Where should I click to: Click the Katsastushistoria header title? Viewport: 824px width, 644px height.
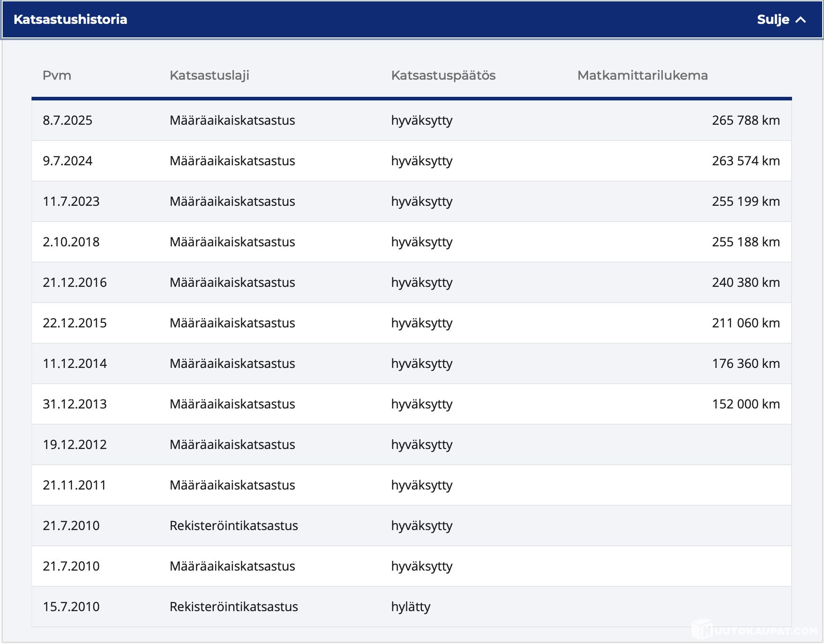click(70, 19)
